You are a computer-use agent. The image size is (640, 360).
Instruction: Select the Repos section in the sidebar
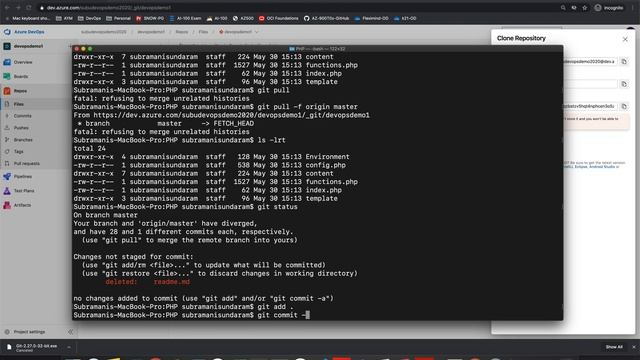(x=20, y=91)
